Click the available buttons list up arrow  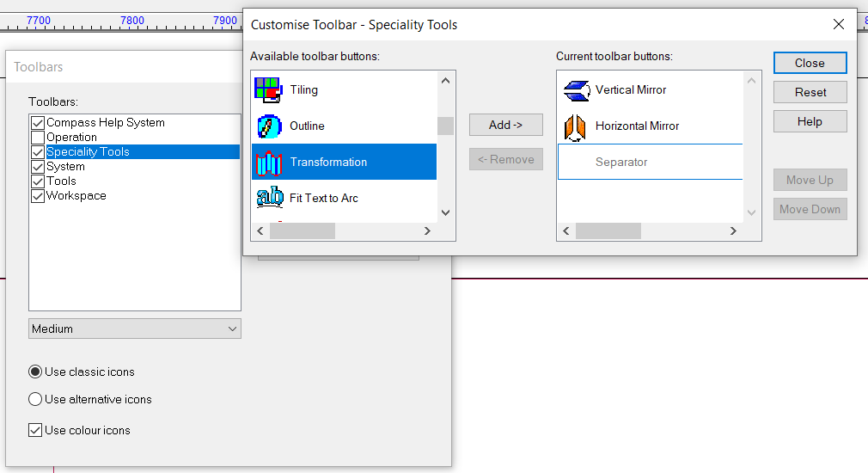tap(446, 81)
